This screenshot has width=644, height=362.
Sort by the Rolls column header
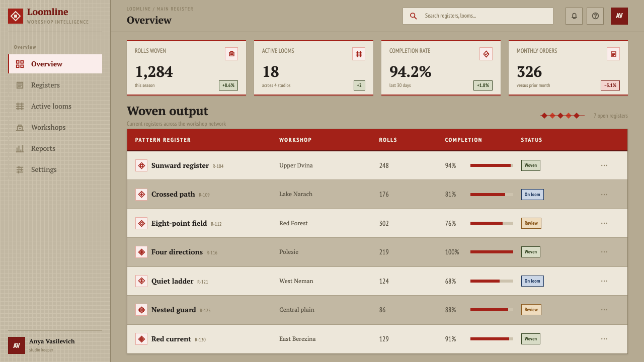[x=388, y=140]
